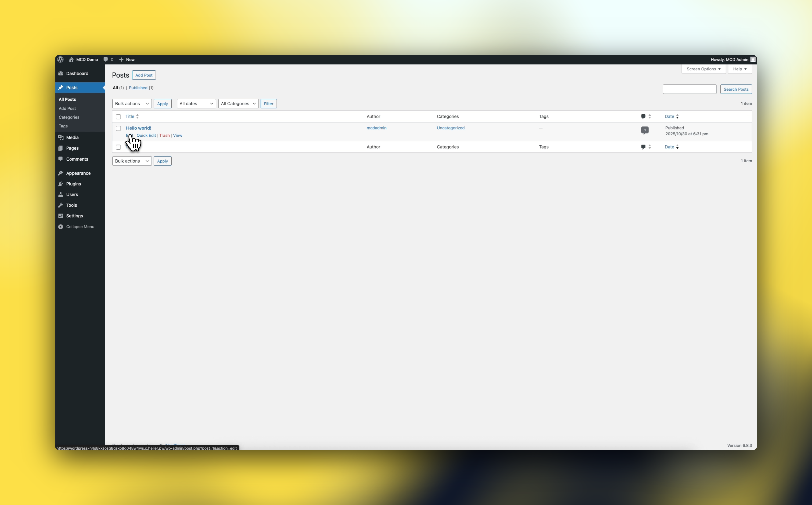Check the select-all checkbox in table header
Viewport: 812px width, 505px height.
tap(119, 117)
